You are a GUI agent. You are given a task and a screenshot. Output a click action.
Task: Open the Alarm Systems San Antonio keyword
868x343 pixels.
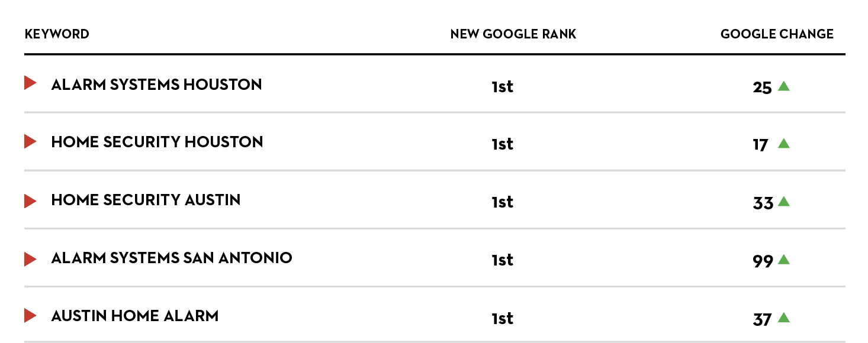point(172,258)
